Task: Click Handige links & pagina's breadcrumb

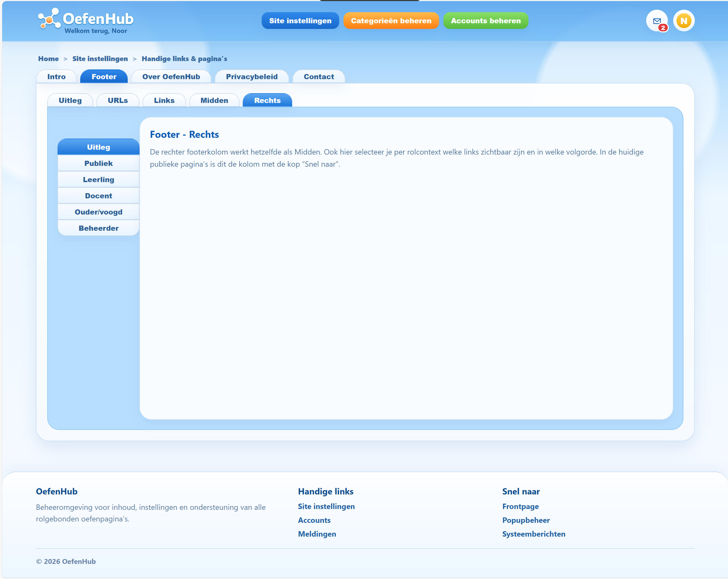Action: pyautogui.click(x=184, y=59)
